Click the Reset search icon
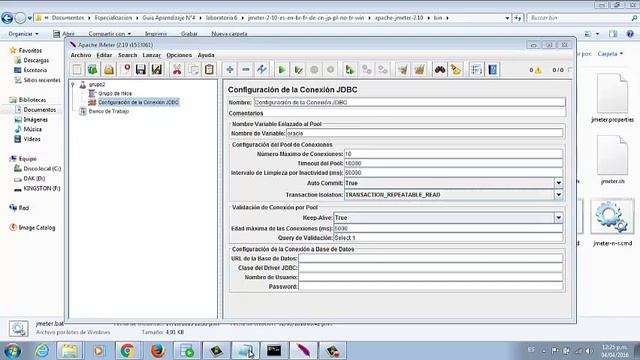Viewport: 640px width, 360px height. [456, 69]
